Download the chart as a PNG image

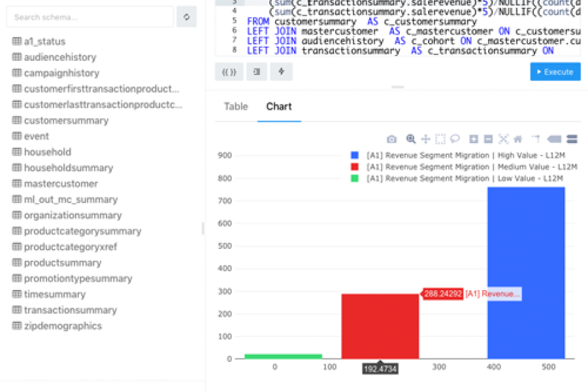click(x=392, y=139)
